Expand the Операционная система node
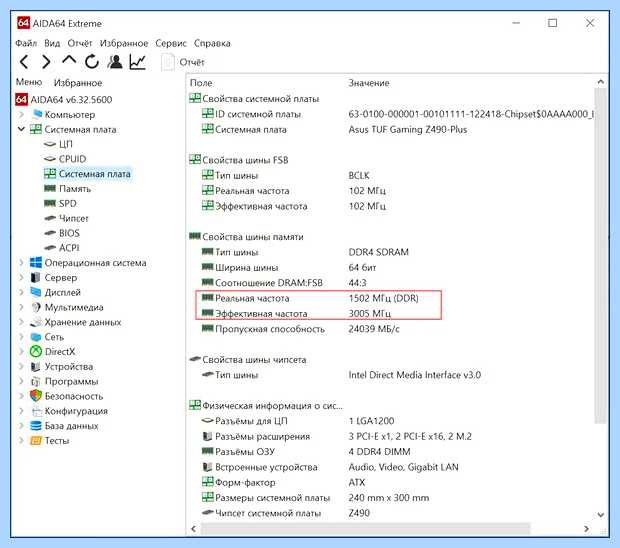 pyautogui.click(x=21, y=263)
